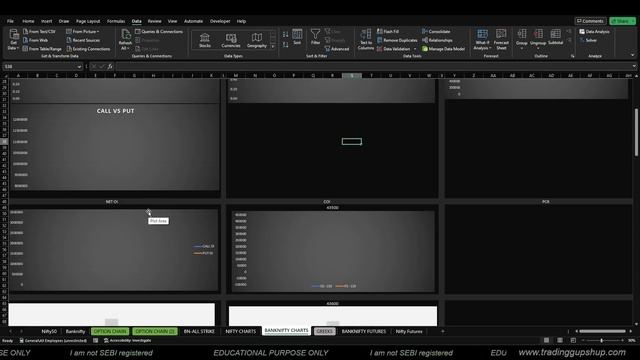Switch to the Home ribbon tab
Image resolution: width=640 pixels, height=360 pixels.
[x=28, y=21]
